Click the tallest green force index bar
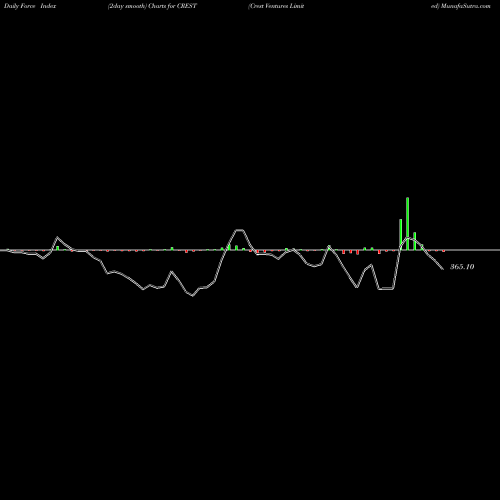Viewport: 500px width, 500px height. click(x=407, y=224)
